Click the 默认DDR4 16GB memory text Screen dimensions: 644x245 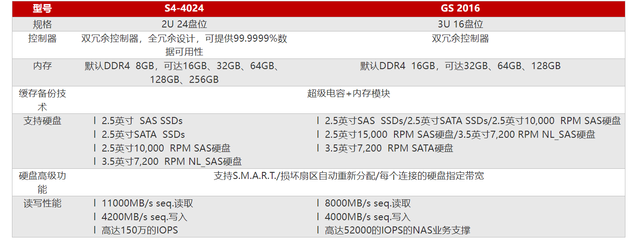460,66
